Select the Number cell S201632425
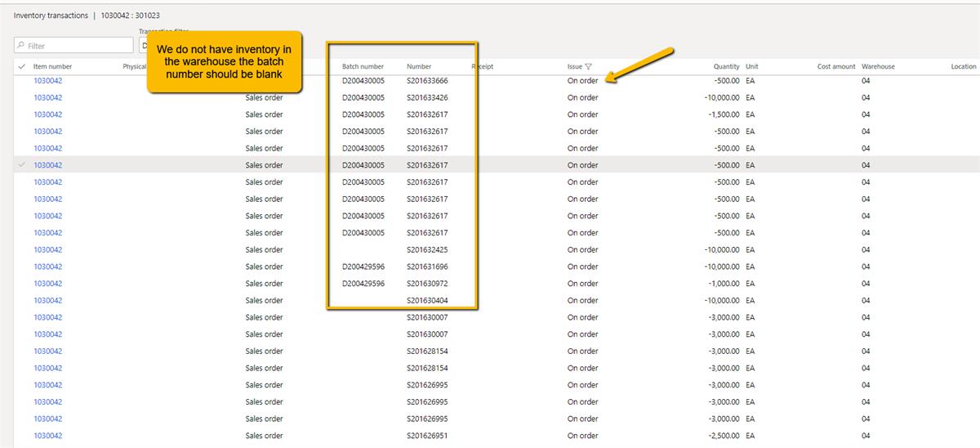Image resolution: width=980 pixels, height=448 pixels. click(427, 250)
